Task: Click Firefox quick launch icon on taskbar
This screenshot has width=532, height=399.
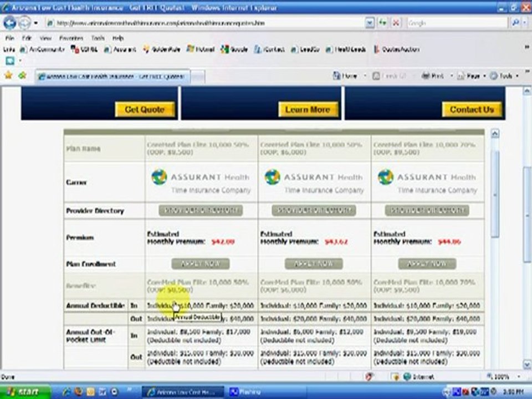Action: 79,392
